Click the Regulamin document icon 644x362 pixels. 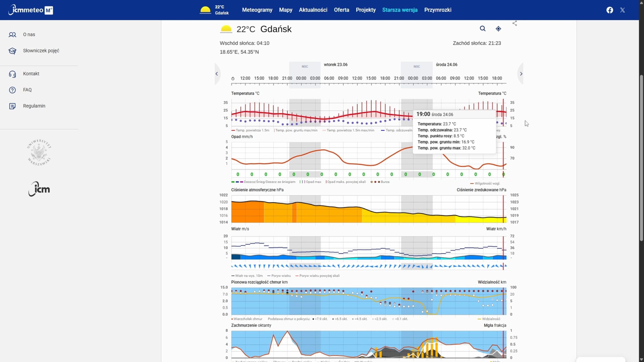[12, 106]
